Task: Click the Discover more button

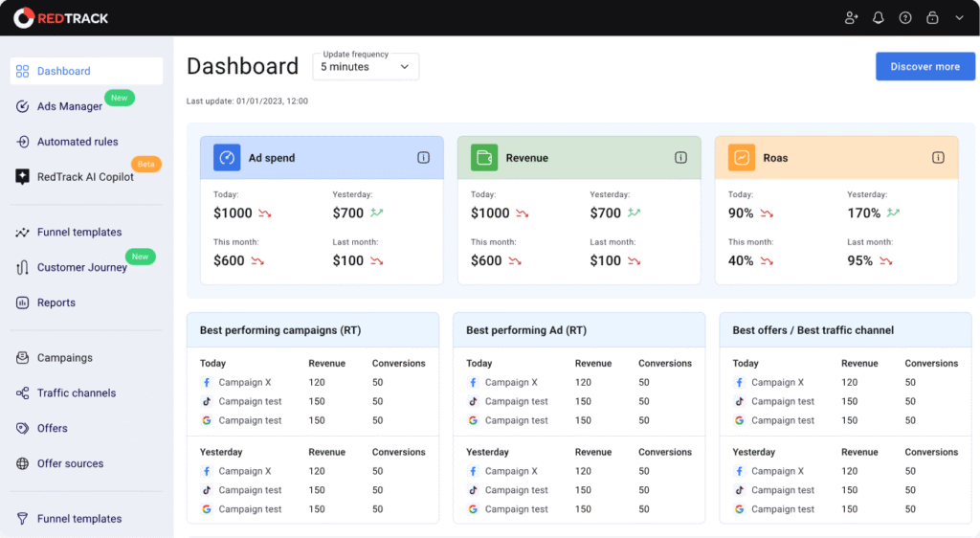Action: click(925, 66)
